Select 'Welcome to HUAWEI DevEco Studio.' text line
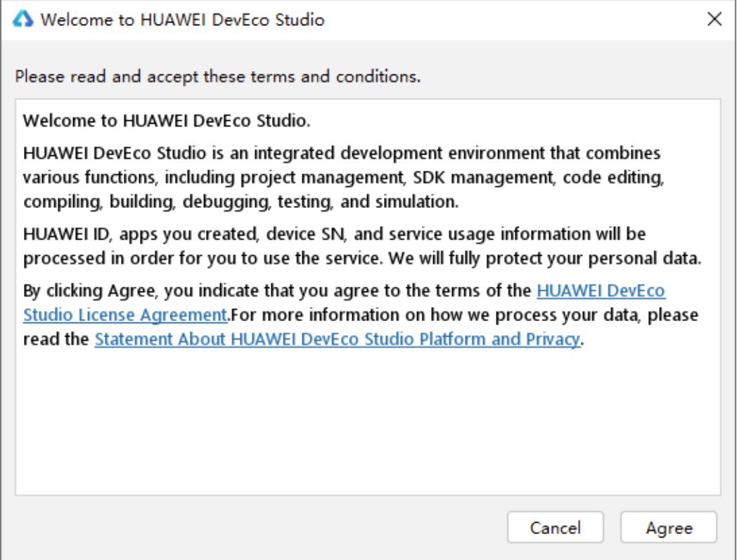The height and width of the screenshot is (560, 737). 167,121
